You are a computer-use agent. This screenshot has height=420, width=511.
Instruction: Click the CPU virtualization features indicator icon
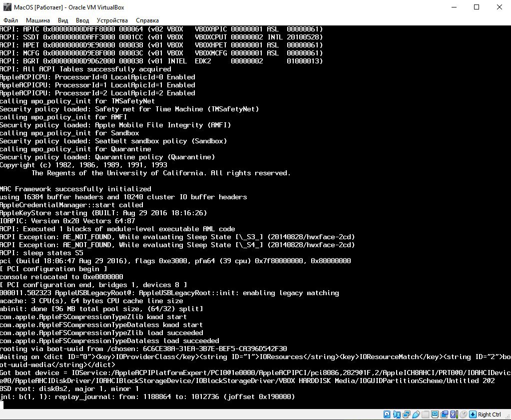[454, 415]
